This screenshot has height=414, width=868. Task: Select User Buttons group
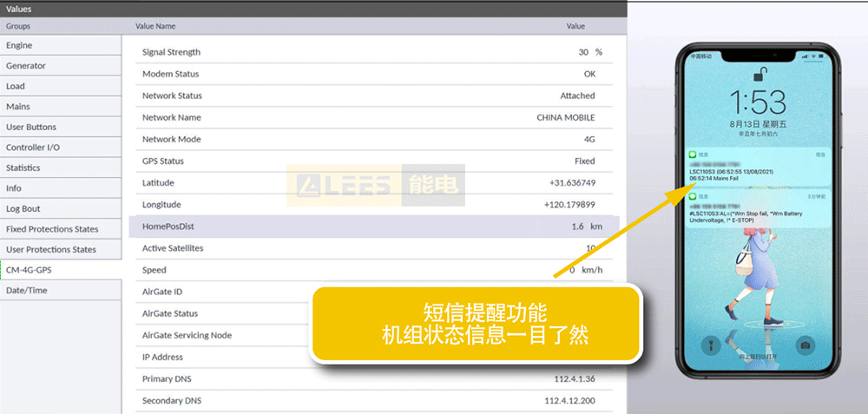[x=61, y=128]
